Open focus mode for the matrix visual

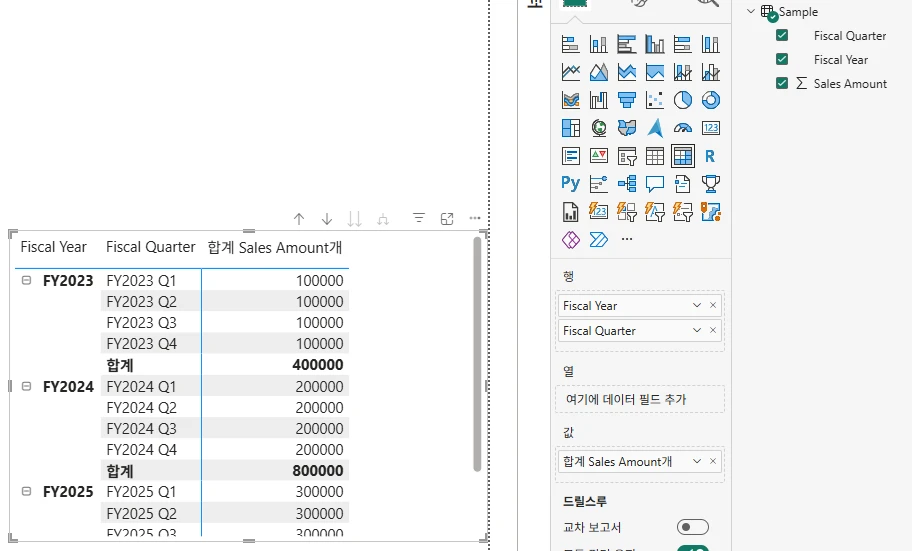pyautogui.click(x=447, y=219)
